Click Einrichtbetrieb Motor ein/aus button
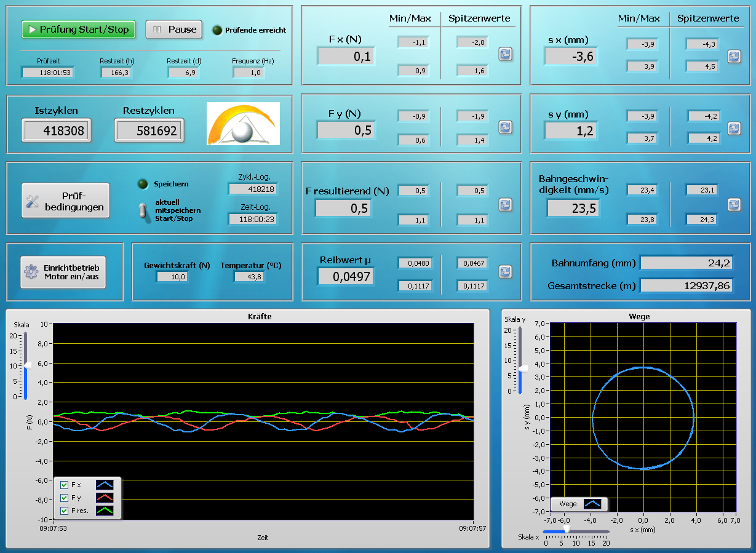This screenshot has height=553, width=756. (63, 272)
